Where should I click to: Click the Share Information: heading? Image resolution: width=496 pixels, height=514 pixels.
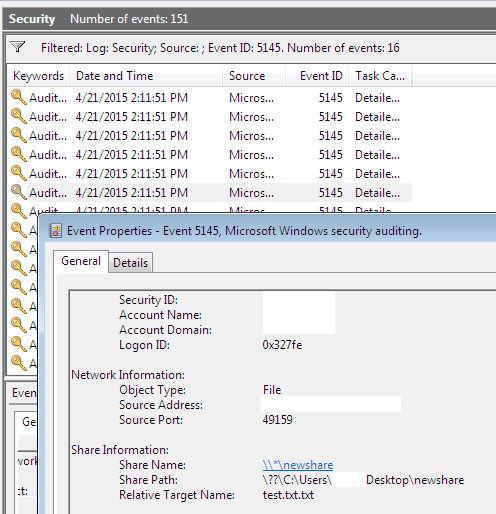click(x=120, y=450)
